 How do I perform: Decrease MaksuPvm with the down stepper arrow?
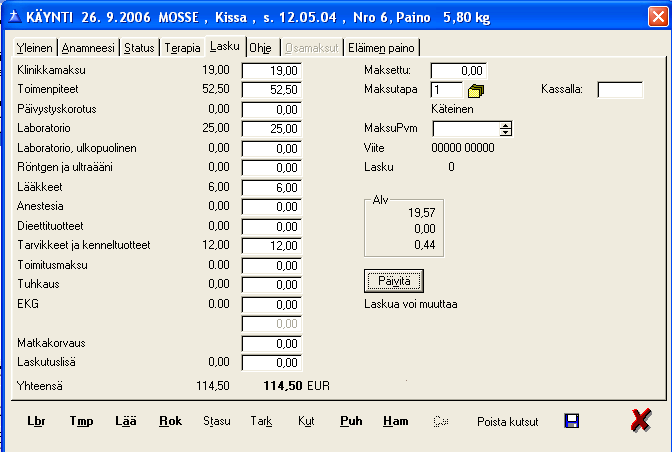[x=506, y=132]
